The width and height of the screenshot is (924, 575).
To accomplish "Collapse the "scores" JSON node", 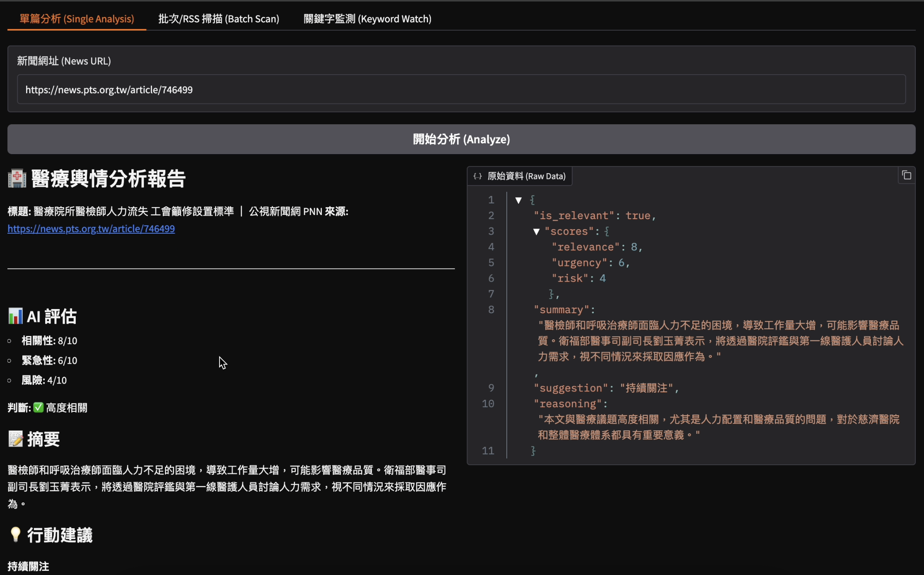I will click(x=536, y=232).
